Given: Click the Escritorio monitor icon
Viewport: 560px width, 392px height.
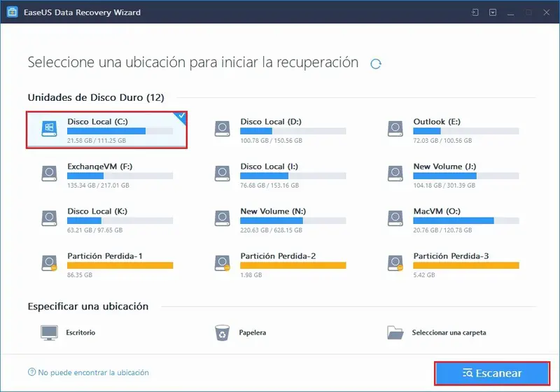Looking at the screenshot, I should (49, 332).
